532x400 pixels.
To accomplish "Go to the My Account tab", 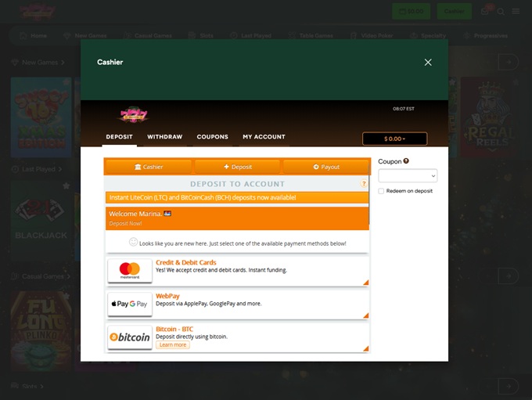I will tap(264, 137).
